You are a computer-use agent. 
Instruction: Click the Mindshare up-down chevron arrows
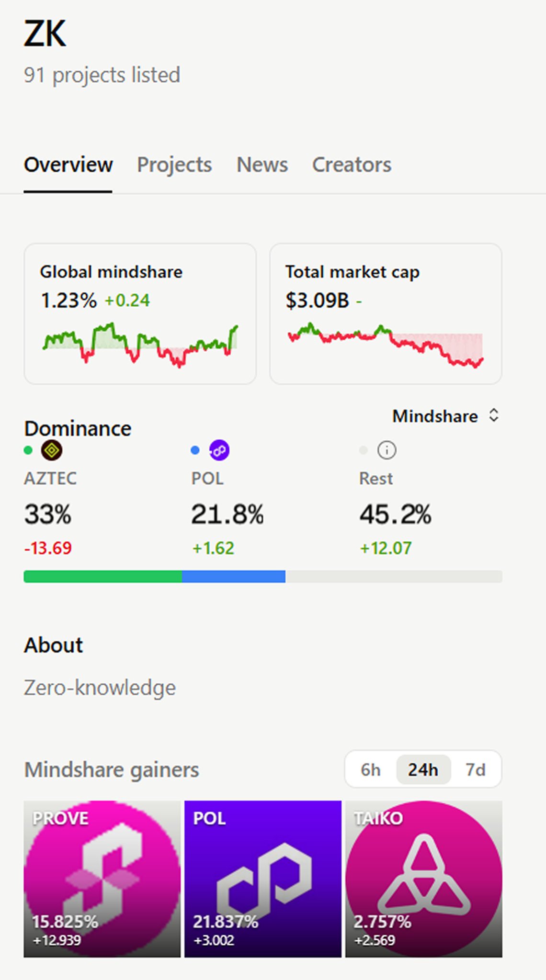(494, 415)
